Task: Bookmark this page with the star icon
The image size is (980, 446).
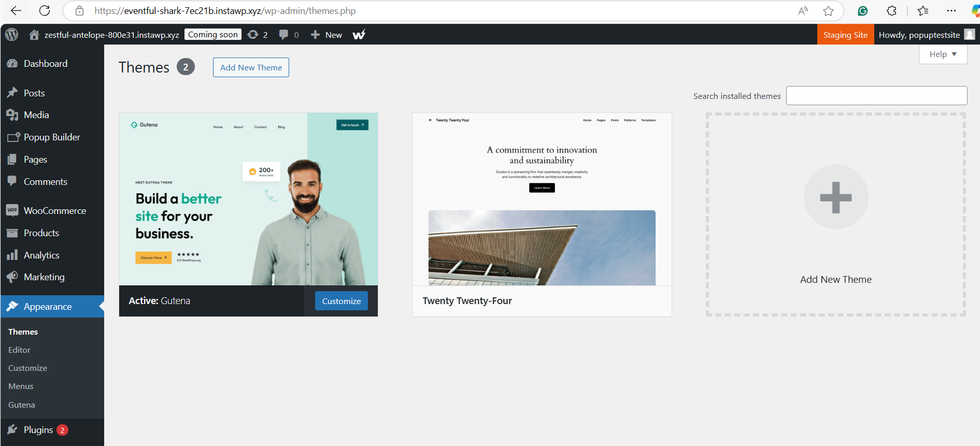Action: click(829, 11)
